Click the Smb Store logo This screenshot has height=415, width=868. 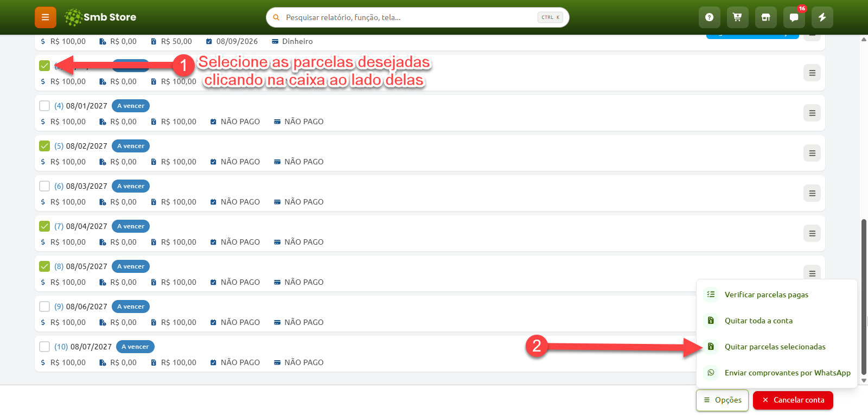click(x=100, y=17)
